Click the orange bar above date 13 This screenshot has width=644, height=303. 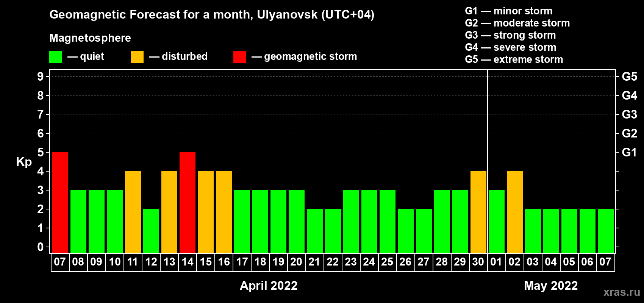pyautogui.click(x=169, y=212)
